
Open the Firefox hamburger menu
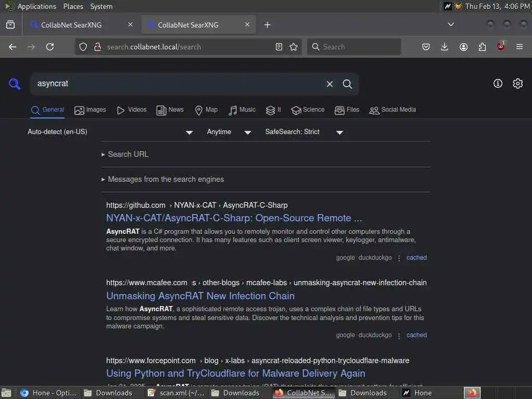pyautogui.click(x=520, y=47)
